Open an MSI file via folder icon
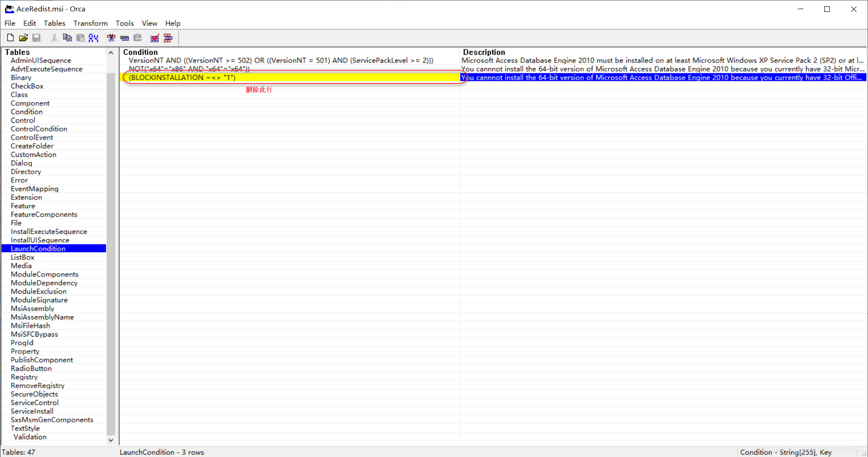This screenshot has width=868, height=457. pyautogui.click(x=23, y=38)
